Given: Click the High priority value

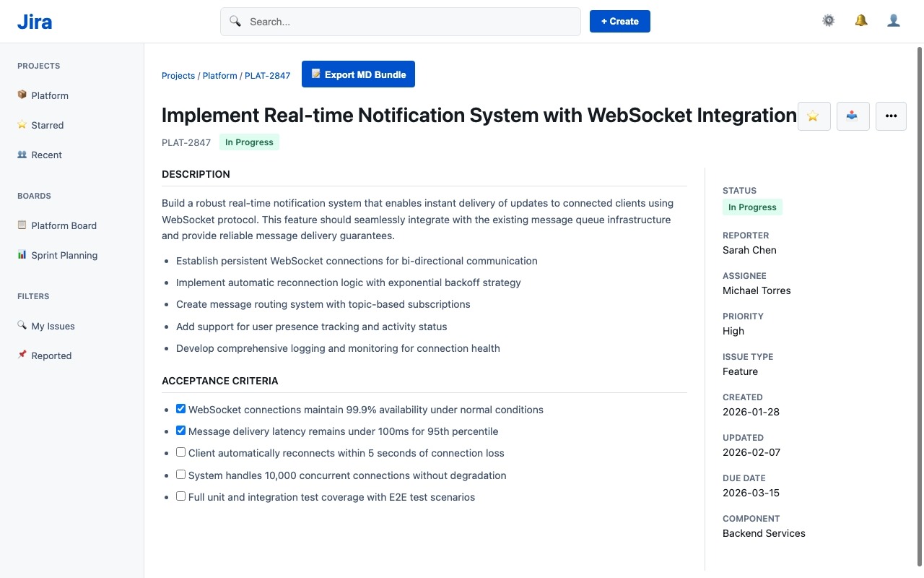Looking at the screenshot, I should click(x=733, y=331).
